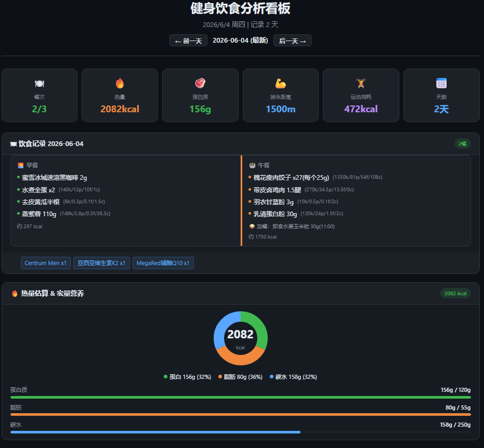Click the sunrise icon beside 早餐
Viewport: 484px width, 448px height.
point(21,165)
